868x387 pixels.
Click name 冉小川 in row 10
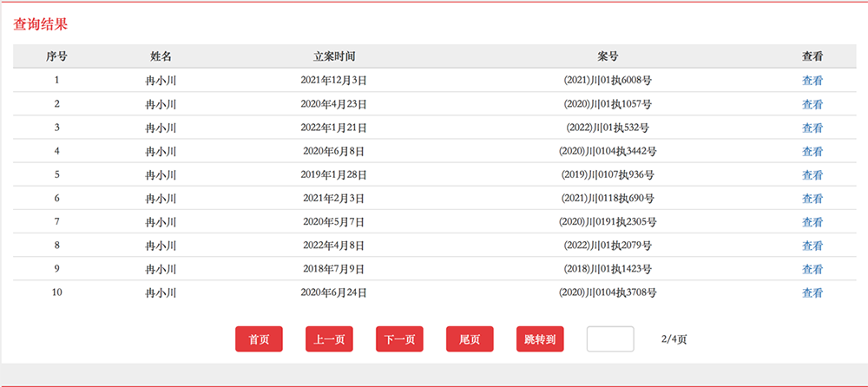(161, 293)
